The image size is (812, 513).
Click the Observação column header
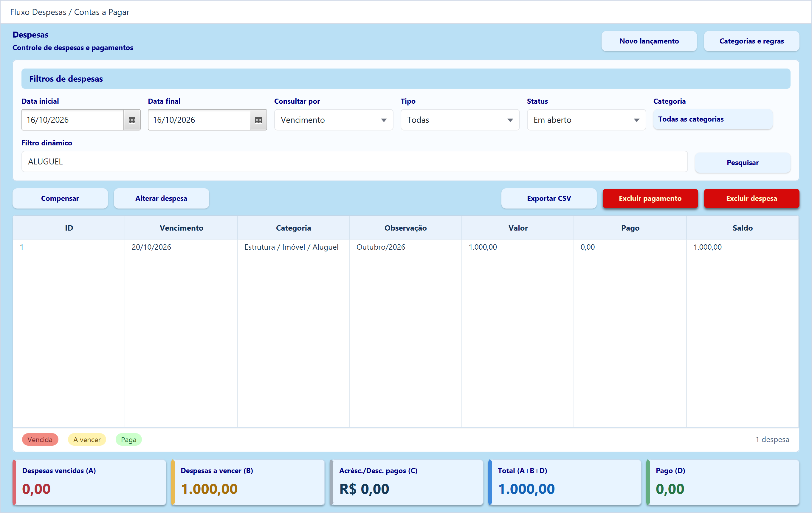click(406, 228)
